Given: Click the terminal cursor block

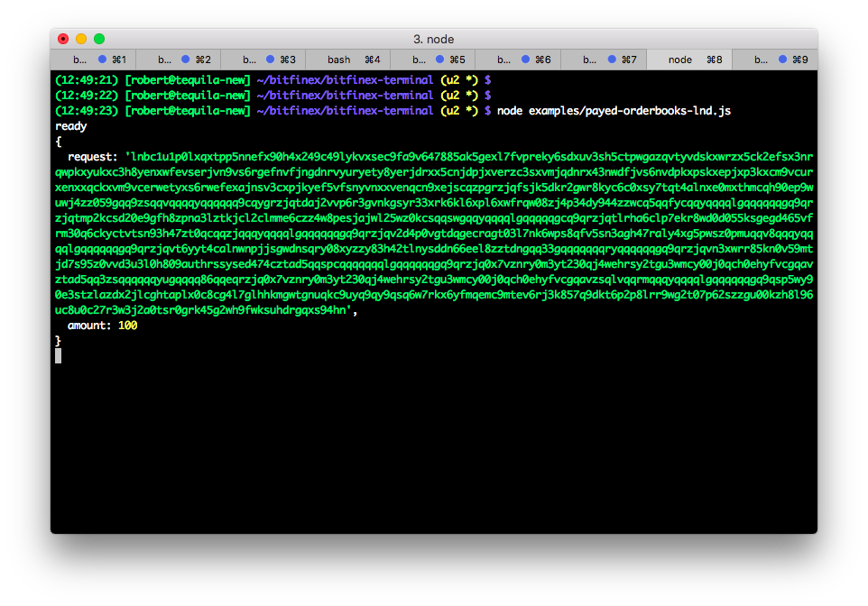Looking at the screenshot, I should pyautogui.click(x=58, y=356).
